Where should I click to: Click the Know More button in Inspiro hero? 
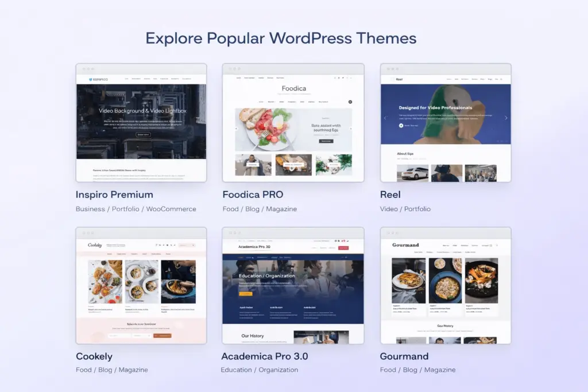pos(143,134)
